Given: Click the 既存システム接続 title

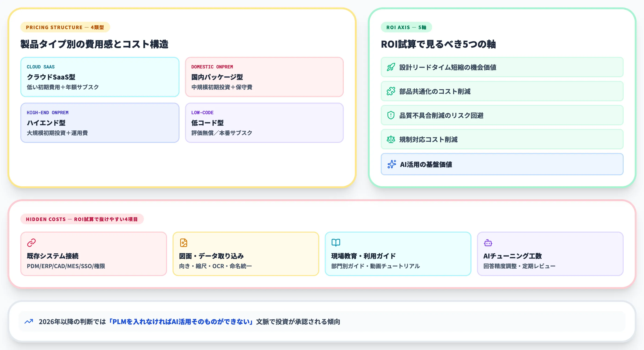Looking at the screenshot, I should pyautogui.click(x=53, y=256).
